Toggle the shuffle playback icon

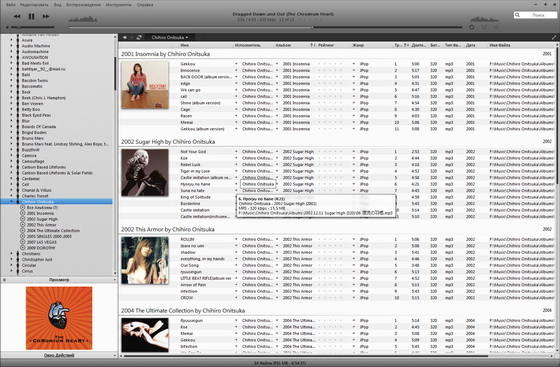click(x=484, y=27)
